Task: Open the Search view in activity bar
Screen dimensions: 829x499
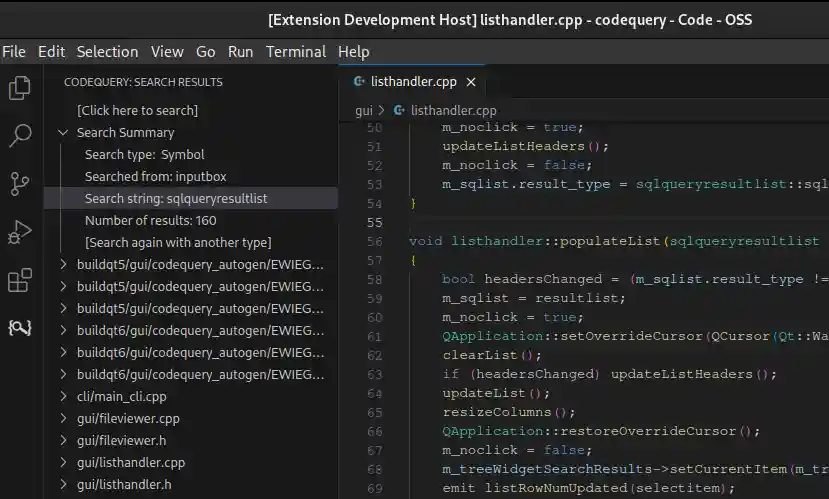Action: (19, 136)
